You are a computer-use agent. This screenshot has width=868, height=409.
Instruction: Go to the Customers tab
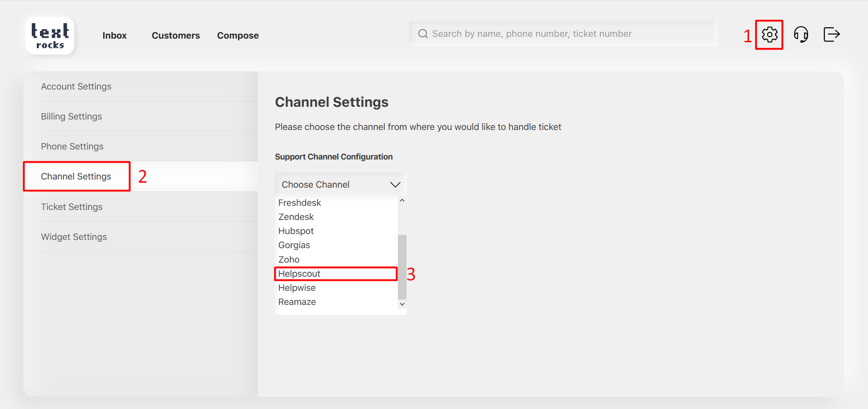click(x=176, y=35)
